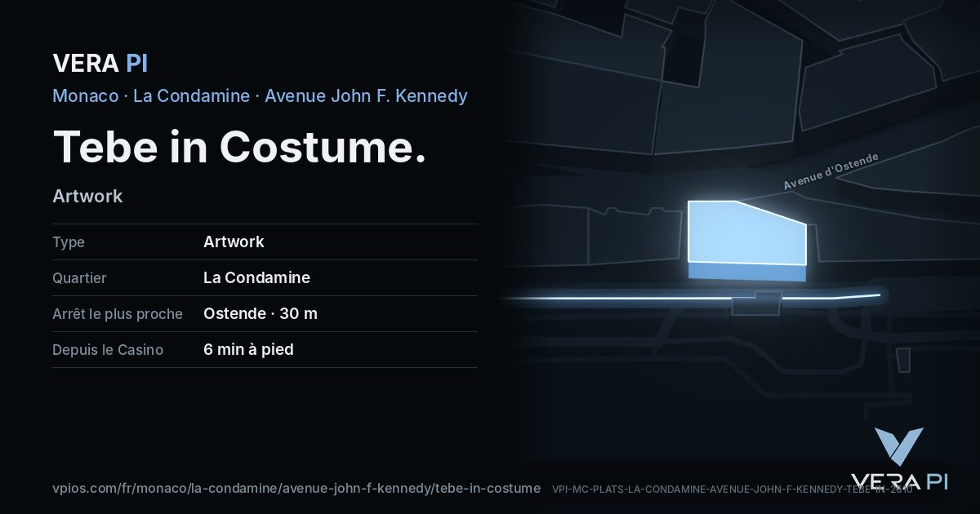This screenshot has width=980, height=514.
Task: Click the VPI-MC-PLATS reference code text
Action: coord(732,489)
